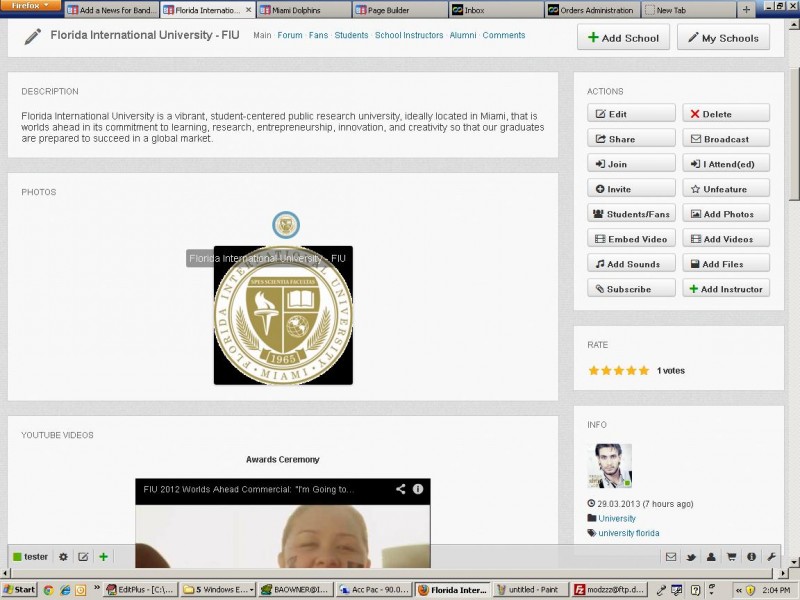800x600 pixels.
Task: Click the Share action button
Action: (631, 139)
